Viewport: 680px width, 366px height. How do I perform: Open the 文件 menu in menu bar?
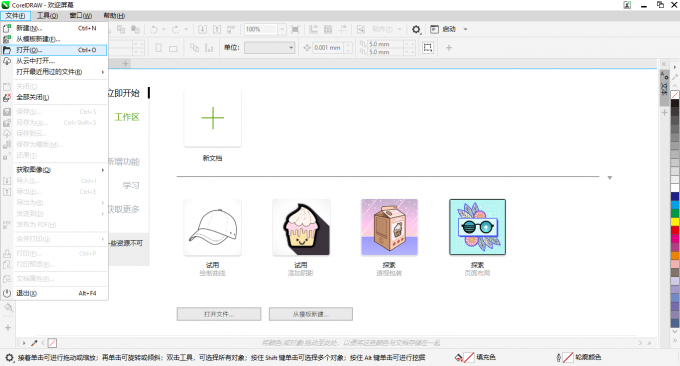point(15,16)
